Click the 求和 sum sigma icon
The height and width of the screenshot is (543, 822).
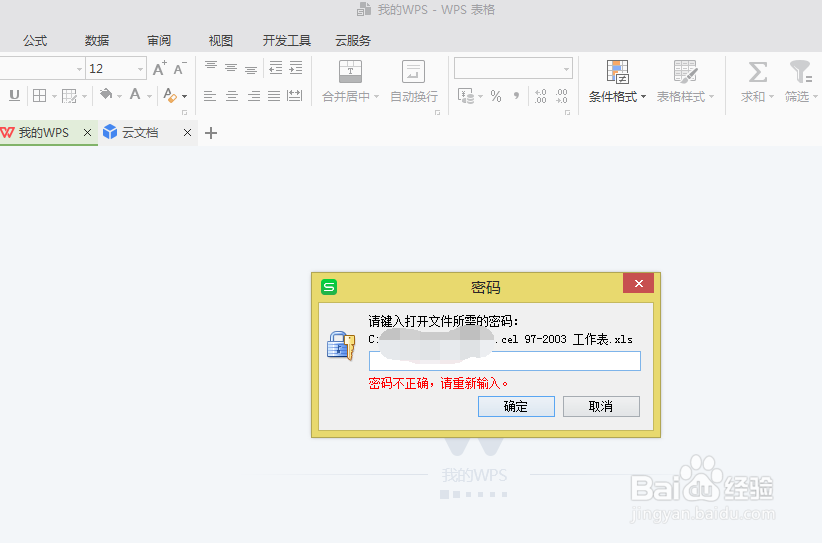758,72
